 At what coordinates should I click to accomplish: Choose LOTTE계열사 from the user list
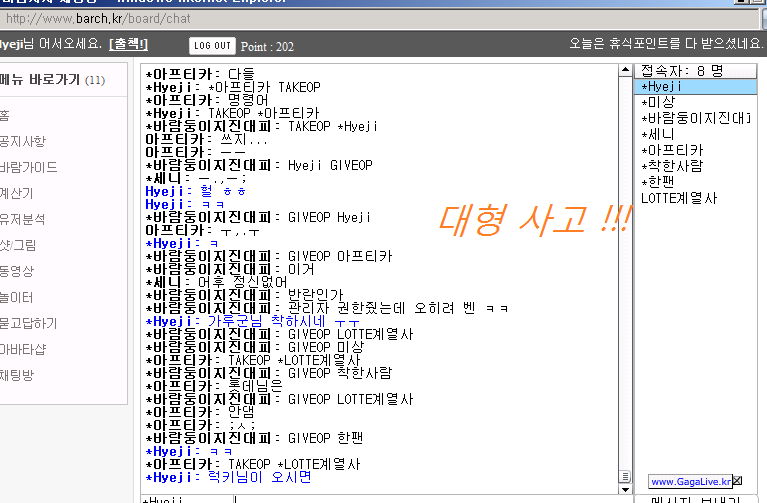coord(678,198)
